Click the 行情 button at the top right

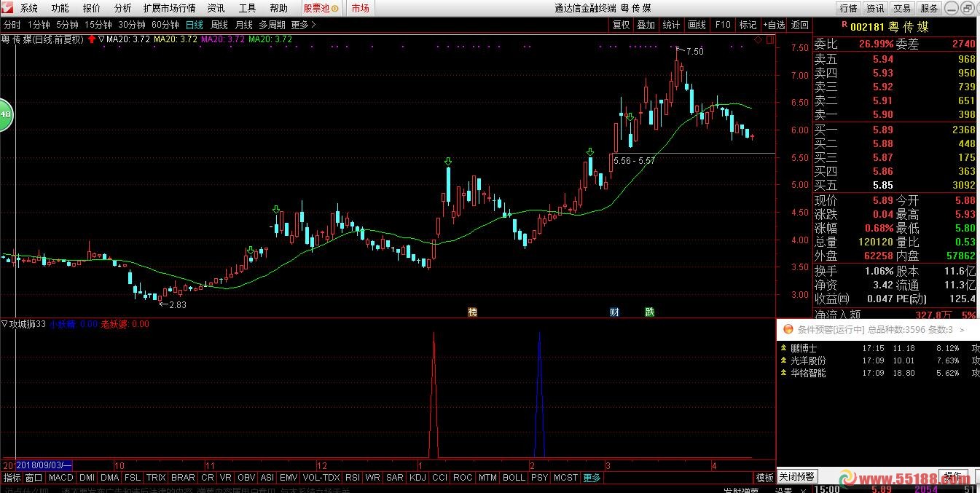point(849,8)
